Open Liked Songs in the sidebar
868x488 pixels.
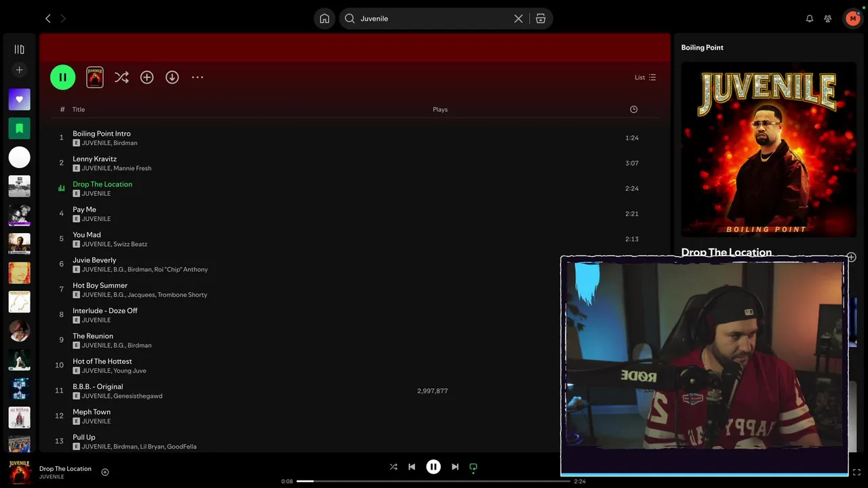coord(19,99)
